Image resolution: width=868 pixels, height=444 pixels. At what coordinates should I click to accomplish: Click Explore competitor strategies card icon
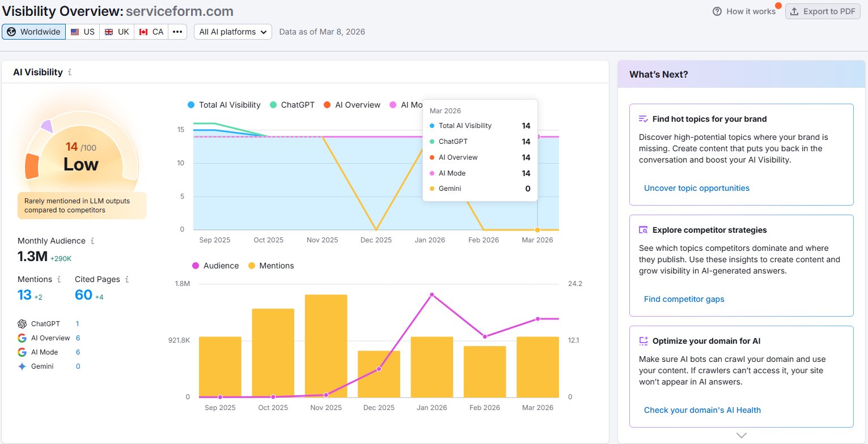(x=643, y=230)
